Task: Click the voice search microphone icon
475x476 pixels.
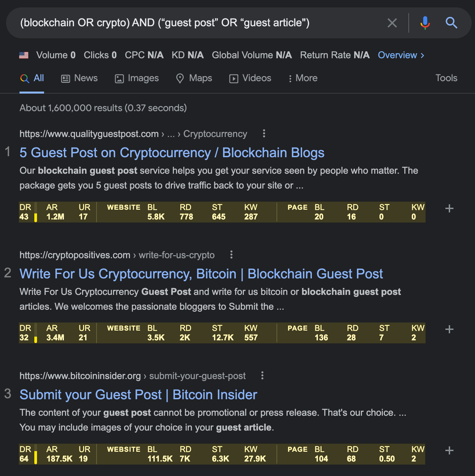Action: coord(425,23)
